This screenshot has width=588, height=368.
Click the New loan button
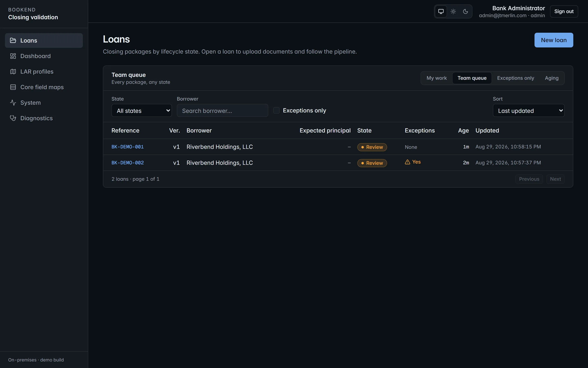(553, 40)
